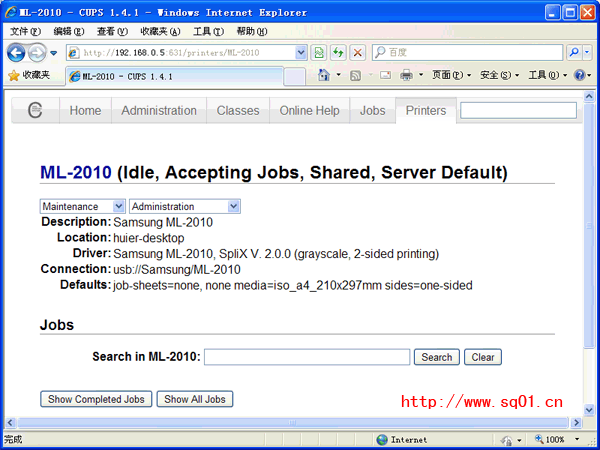Click the IE Back arrow button
Screen dimensions: 600x450
[x=16, y=53]
